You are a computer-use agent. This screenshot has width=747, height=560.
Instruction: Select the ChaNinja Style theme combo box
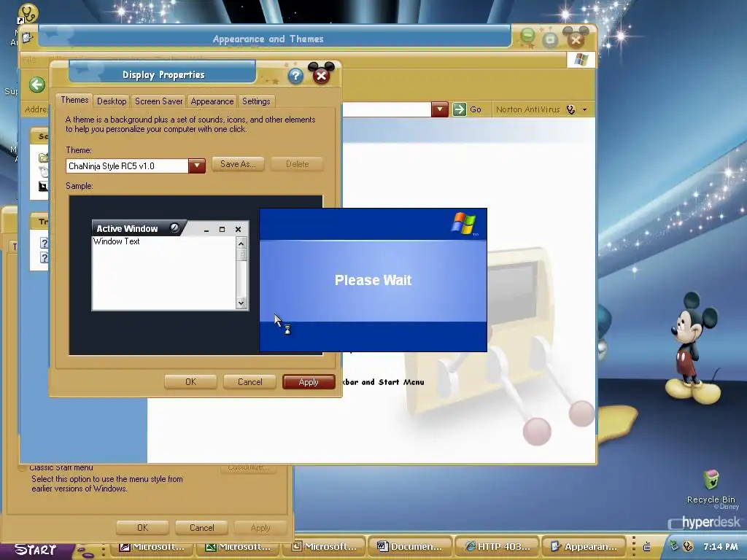pos(136,166)
